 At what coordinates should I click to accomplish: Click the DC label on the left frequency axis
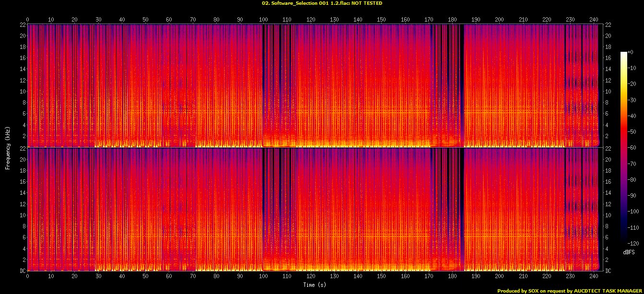coord(23,271)
